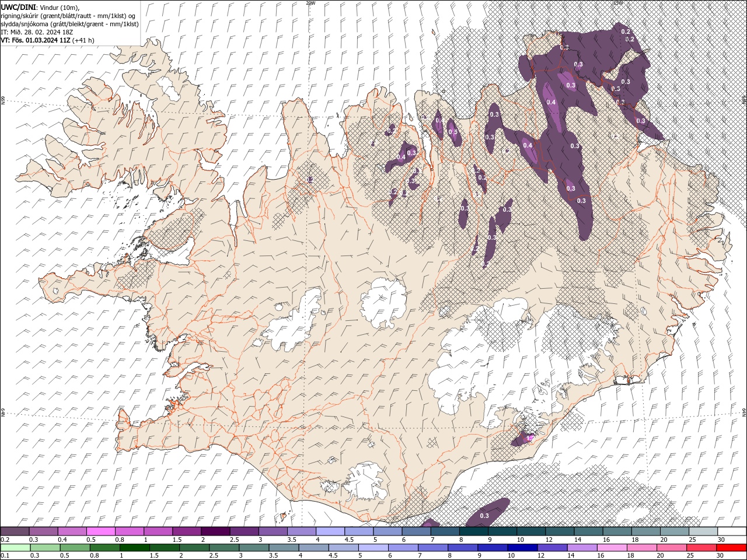Click the '15W' longitude label on top edge
Viewport: 747px width, 560px height.
(x=618, y=3)
